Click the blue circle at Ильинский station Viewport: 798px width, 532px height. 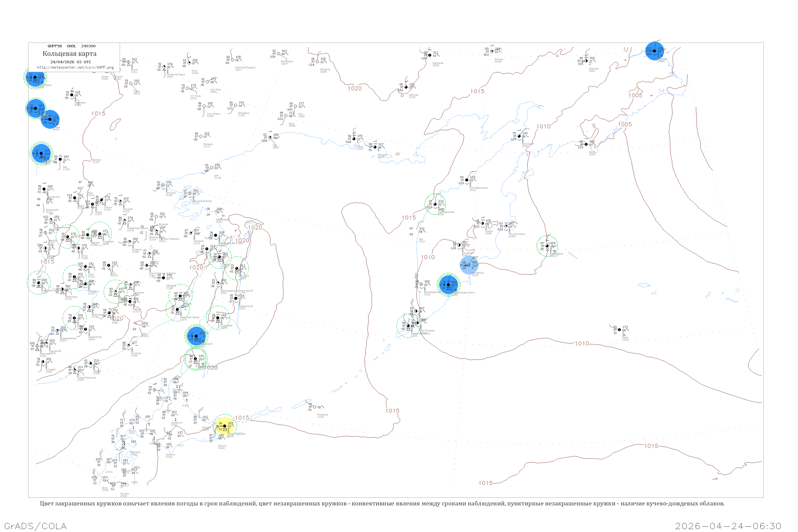(196, 336)
